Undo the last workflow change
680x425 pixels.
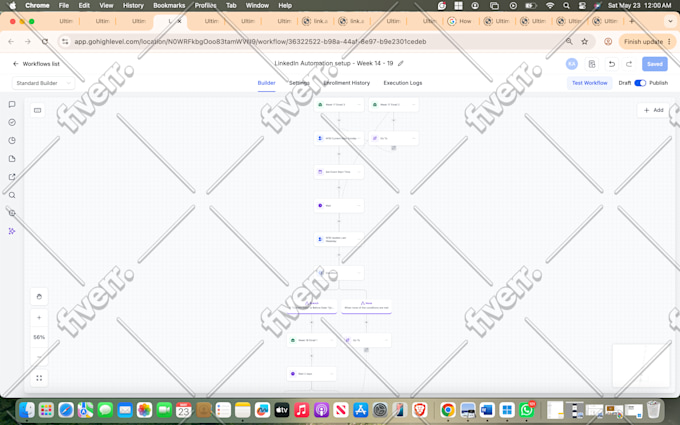611,64
